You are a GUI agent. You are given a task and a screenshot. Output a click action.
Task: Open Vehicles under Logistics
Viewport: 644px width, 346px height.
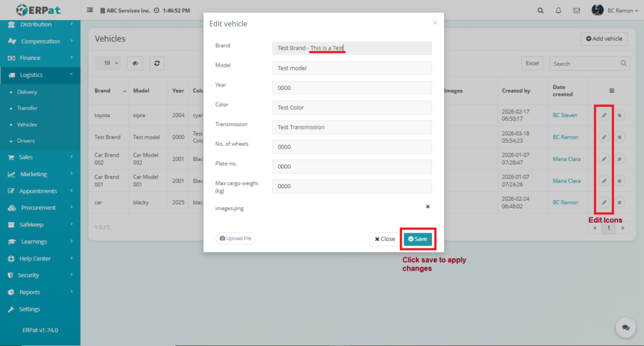click(x=27, y=125)
